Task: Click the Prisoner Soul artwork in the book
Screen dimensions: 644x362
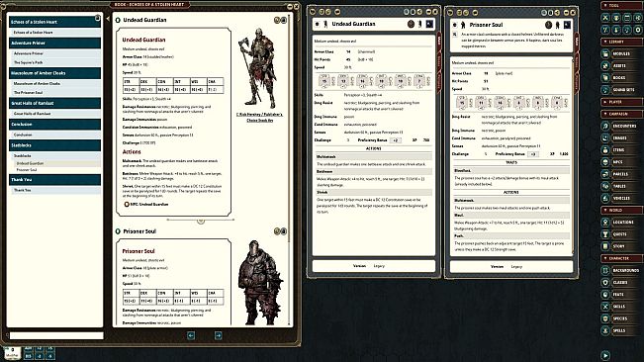Action: pos(260,282)
